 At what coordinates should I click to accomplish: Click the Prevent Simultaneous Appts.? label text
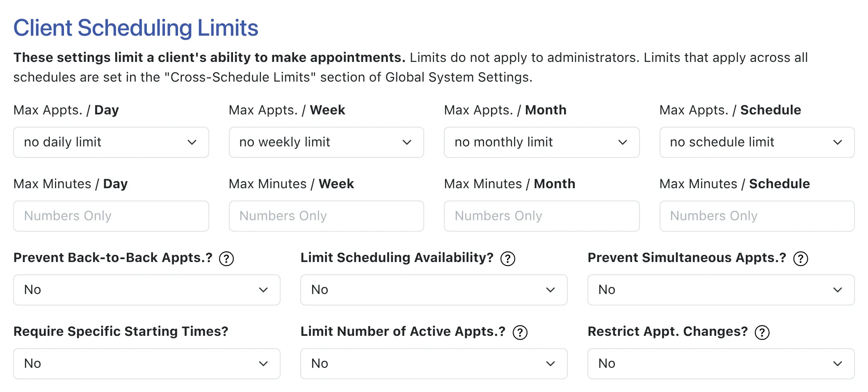[x=687, y=258]
